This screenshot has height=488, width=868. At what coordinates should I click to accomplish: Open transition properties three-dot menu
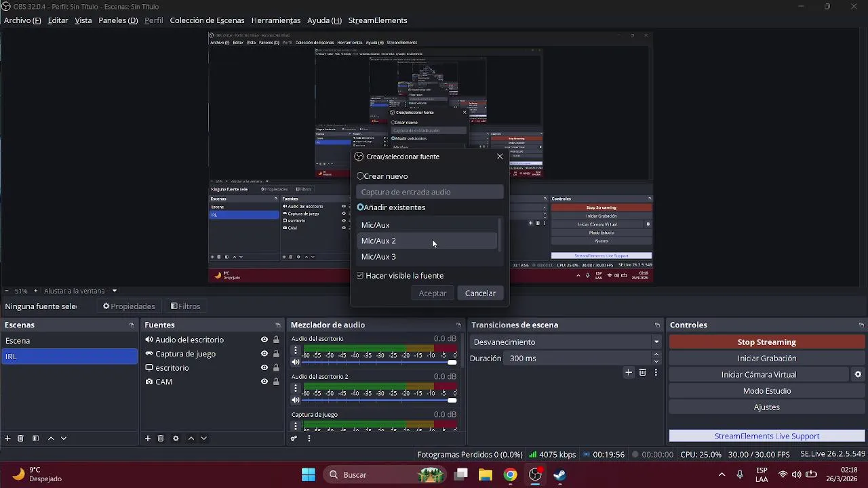tap(656, 372)
